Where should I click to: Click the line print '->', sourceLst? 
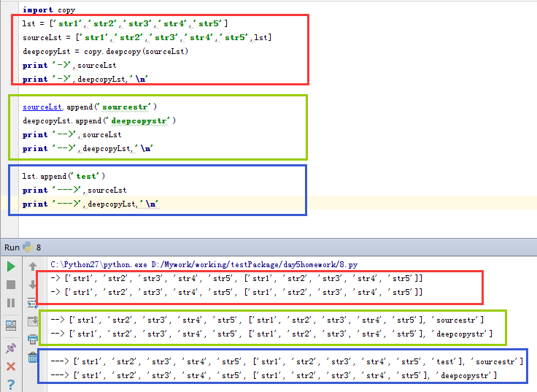click(69, 65)
